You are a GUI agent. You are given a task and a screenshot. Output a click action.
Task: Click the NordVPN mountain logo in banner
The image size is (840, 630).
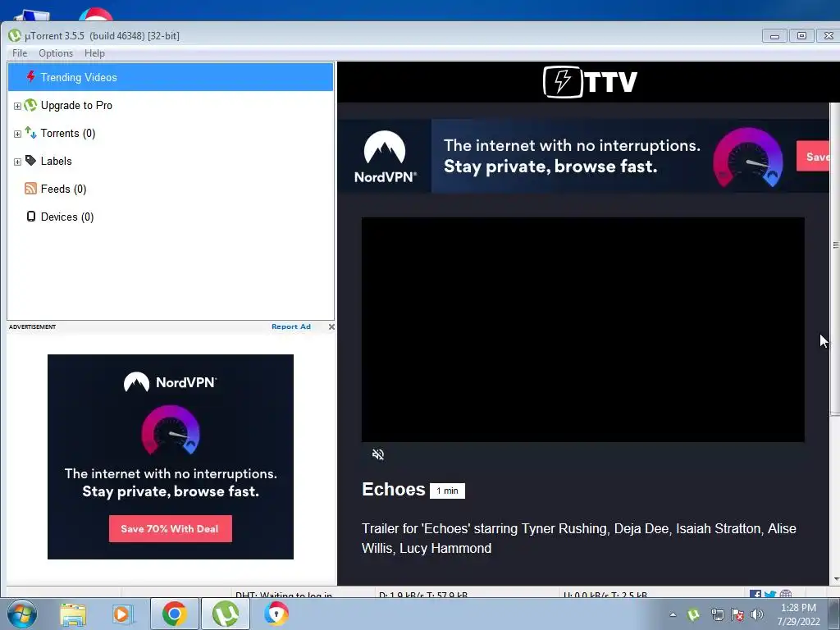[x=385, y=148]
